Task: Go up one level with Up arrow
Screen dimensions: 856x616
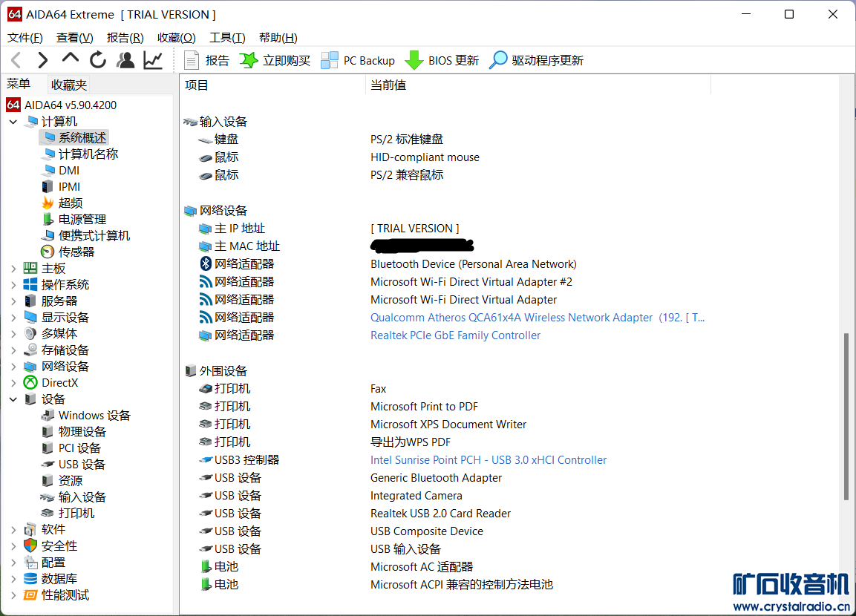Action: [71, 59]
